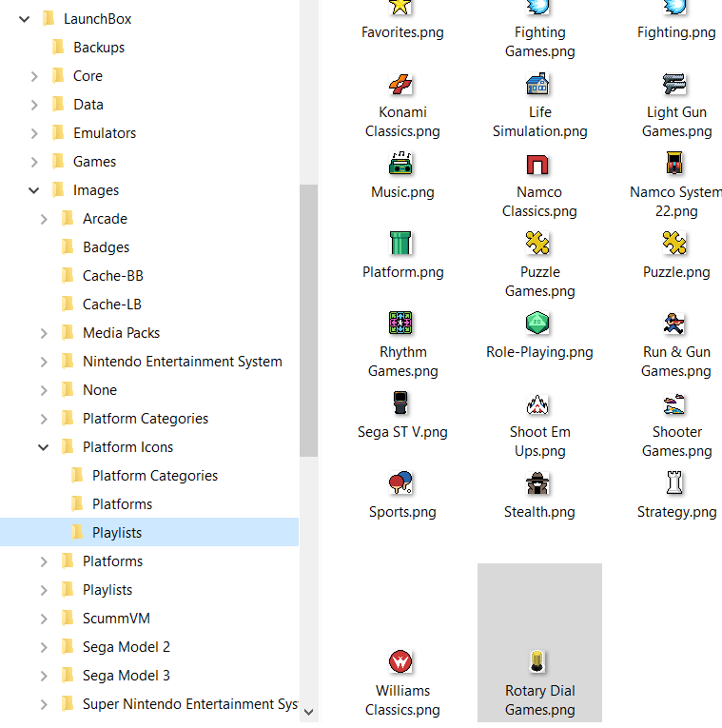Select the Role-Playing.png dice icon
Image resolution: width=722 pixels, height=728 pixels.
point(537,324)
